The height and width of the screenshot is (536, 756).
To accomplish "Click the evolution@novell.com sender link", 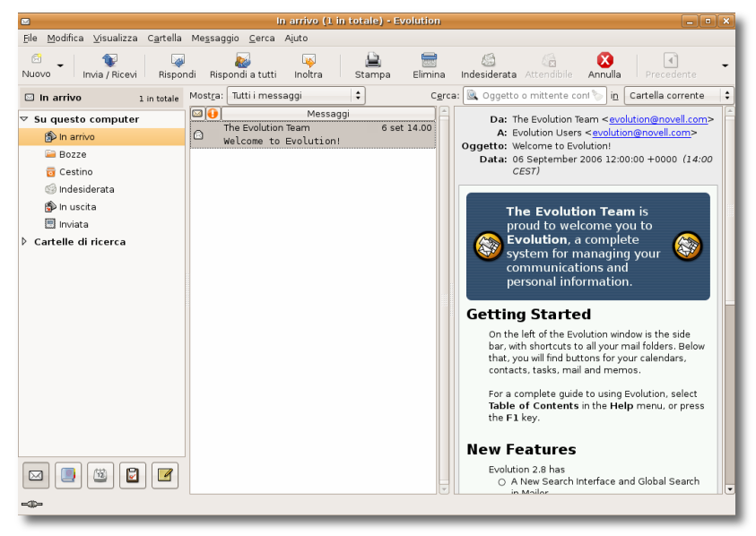I will point(661,119).
